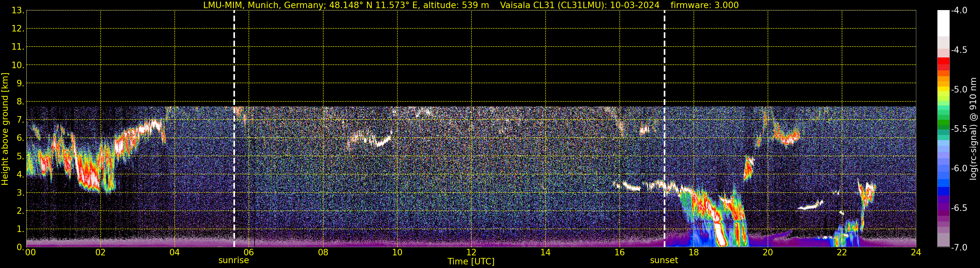Click the yellow segment of the colorbar
Screen dimensions: 980x268
[944, 89]
